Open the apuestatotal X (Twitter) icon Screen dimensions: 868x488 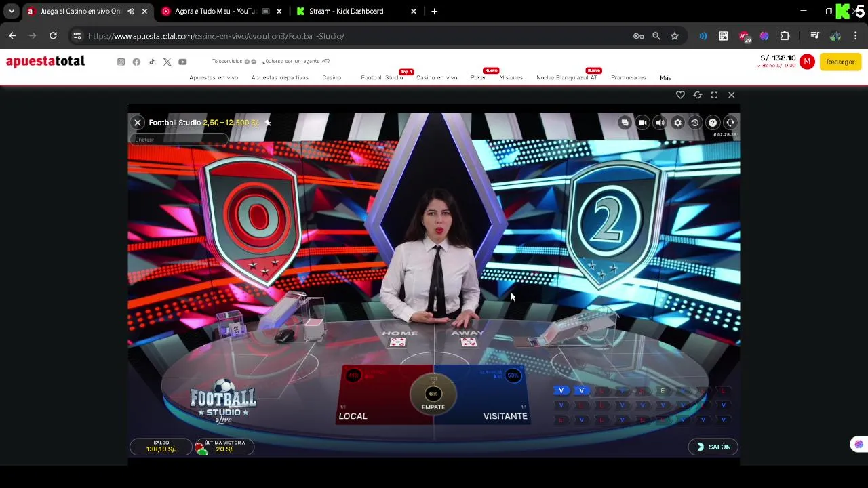coord(167,62)
